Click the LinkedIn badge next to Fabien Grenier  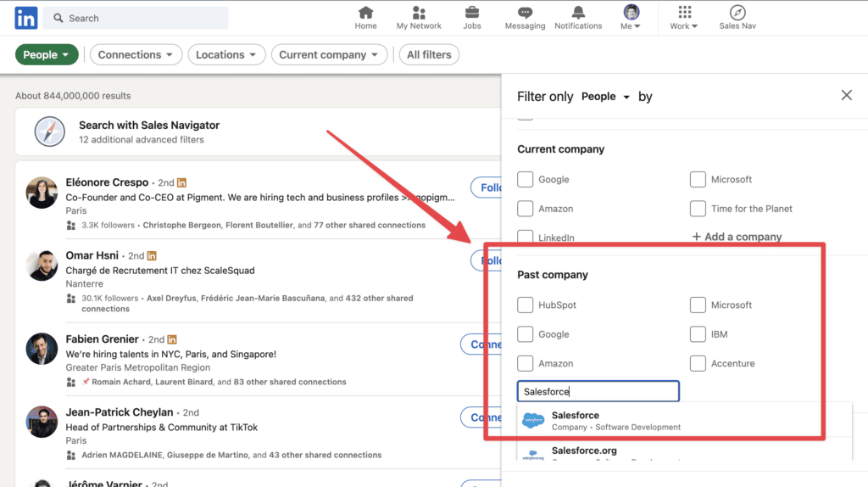(x=172, y=339)
